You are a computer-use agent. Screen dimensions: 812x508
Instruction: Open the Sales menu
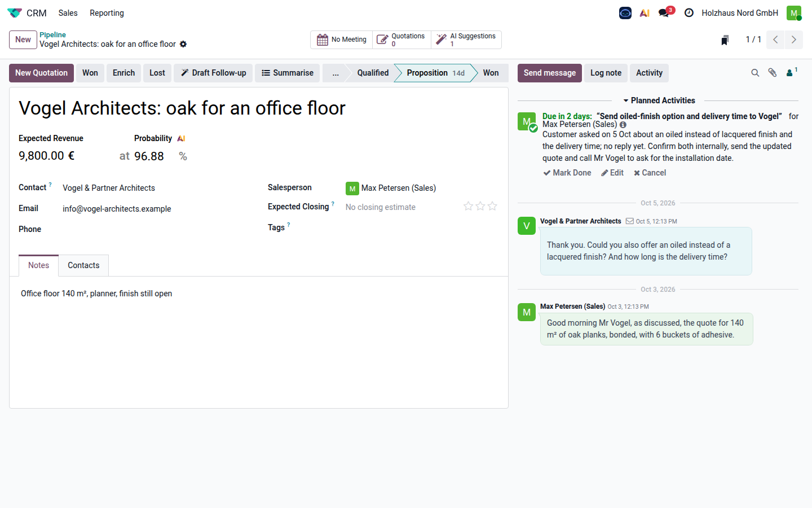point(68,13)
